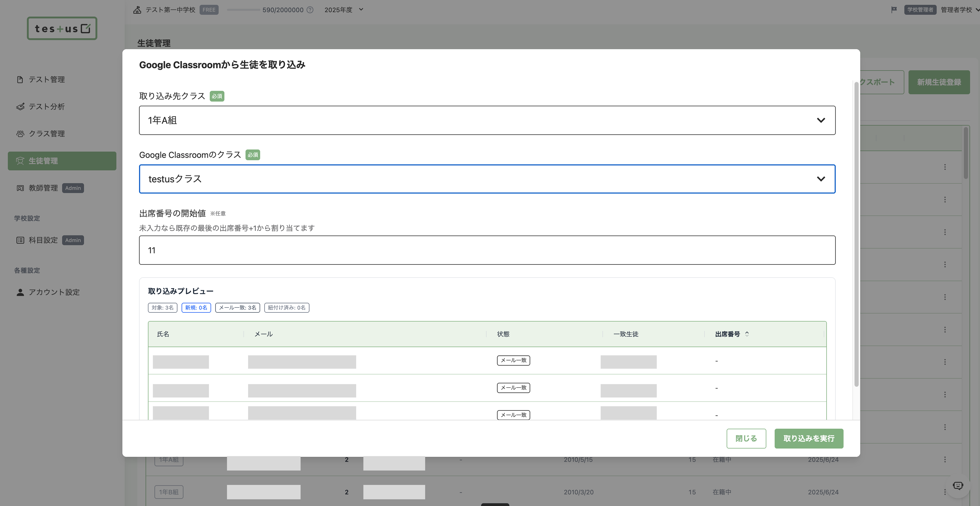Open the Google Classroomのクラス dropdown
Viewport: 980px width, 506px height.
point(487,179)
